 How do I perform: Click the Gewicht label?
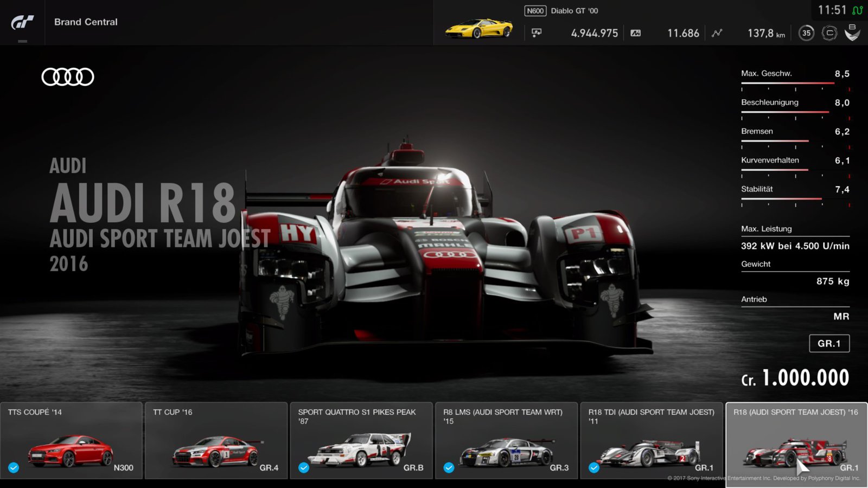point(756,264)
